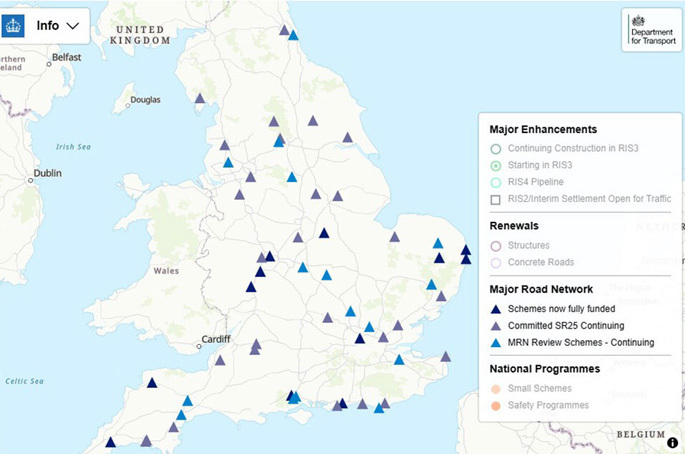Click Committed SR25 Continuing label
The width and height of the screenshot is (685, 454).
tap(566, 326)
